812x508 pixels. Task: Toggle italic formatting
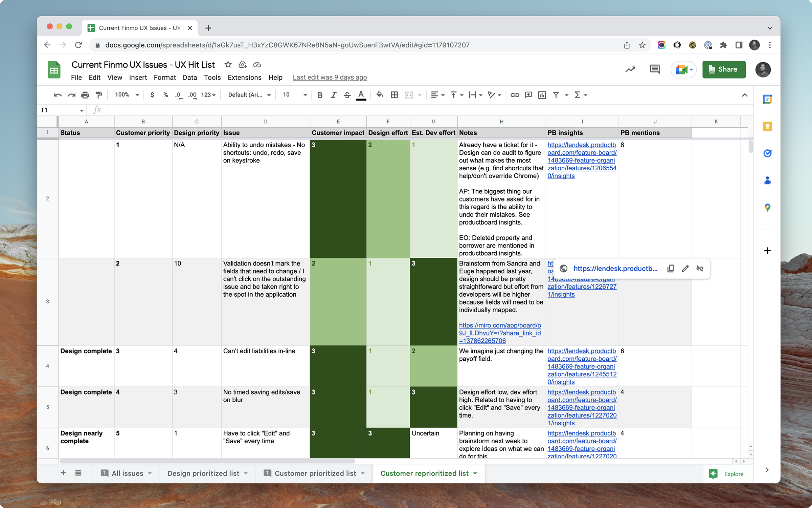click(333, 95)
